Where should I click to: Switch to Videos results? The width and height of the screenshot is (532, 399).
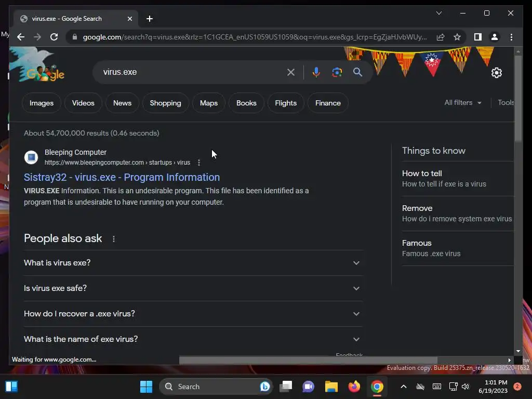coord(83,103)
